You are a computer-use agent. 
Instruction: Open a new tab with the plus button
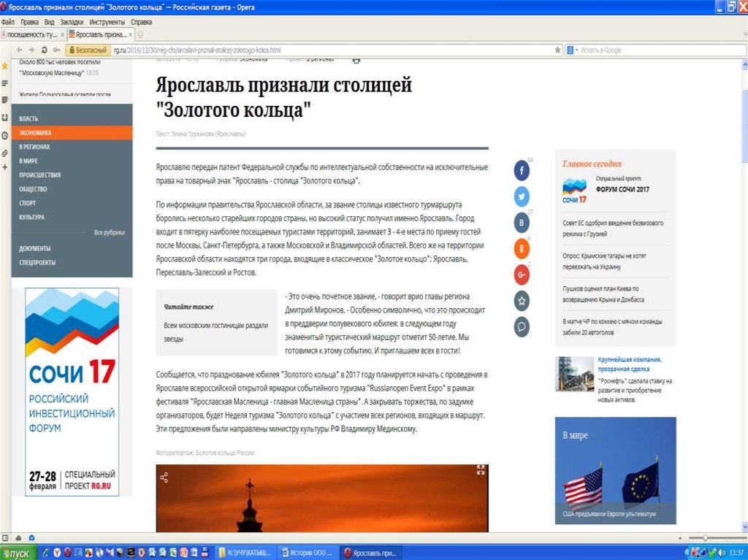point(140,34)
